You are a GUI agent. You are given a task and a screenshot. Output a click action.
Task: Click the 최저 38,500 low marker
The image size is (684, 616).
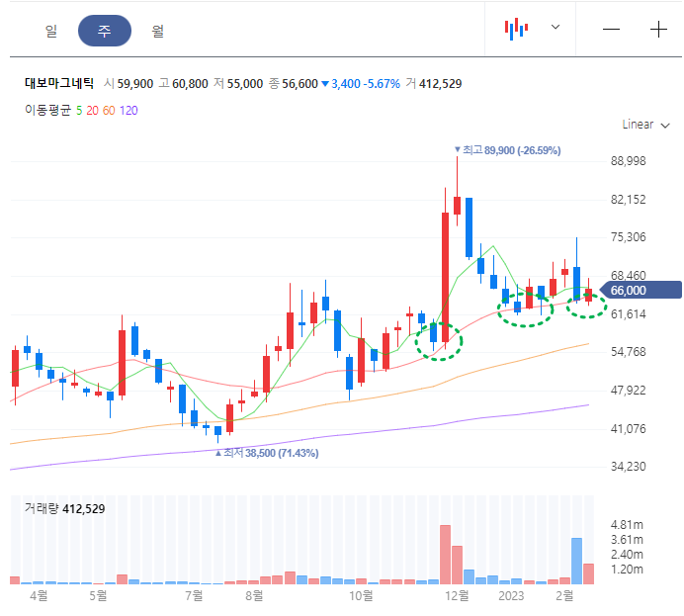[x=267, y=453]
